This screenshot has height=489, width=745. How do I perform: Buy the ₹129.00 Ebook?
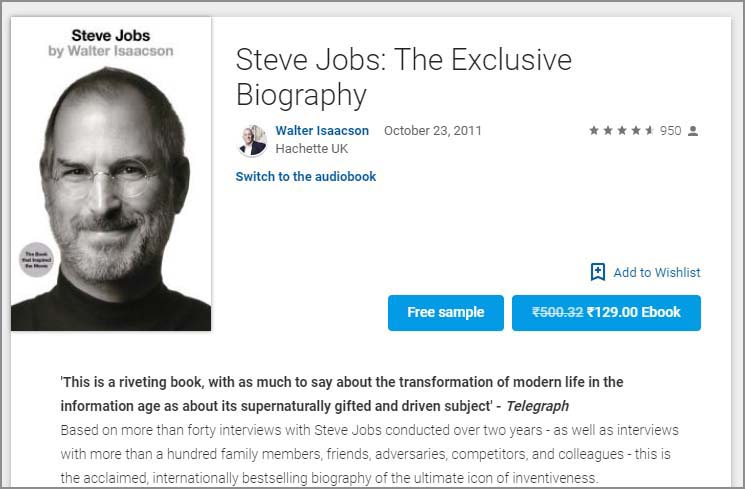pyautogui.click(x=606, y=312)
